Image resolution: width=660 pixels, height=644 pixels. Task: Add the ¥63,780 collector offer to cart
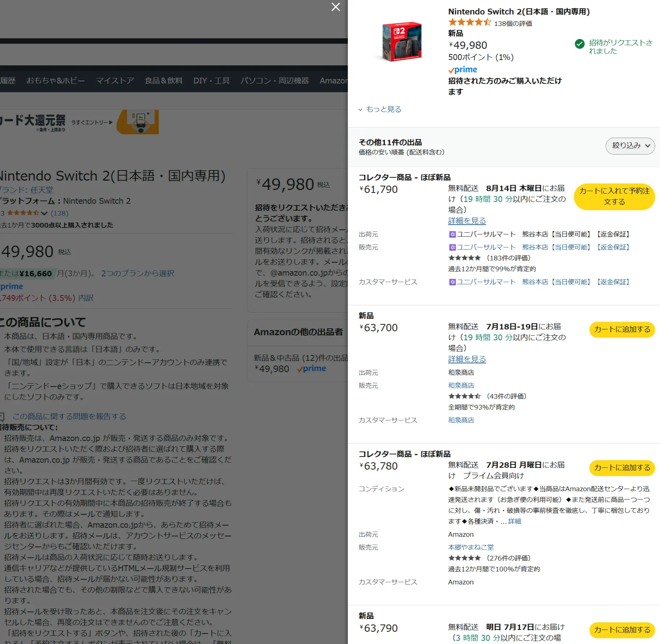pos(622,468)
